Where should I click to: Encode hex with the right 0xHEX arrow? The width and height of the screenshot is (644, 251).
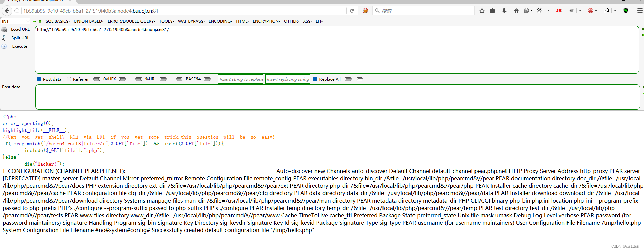123,79
